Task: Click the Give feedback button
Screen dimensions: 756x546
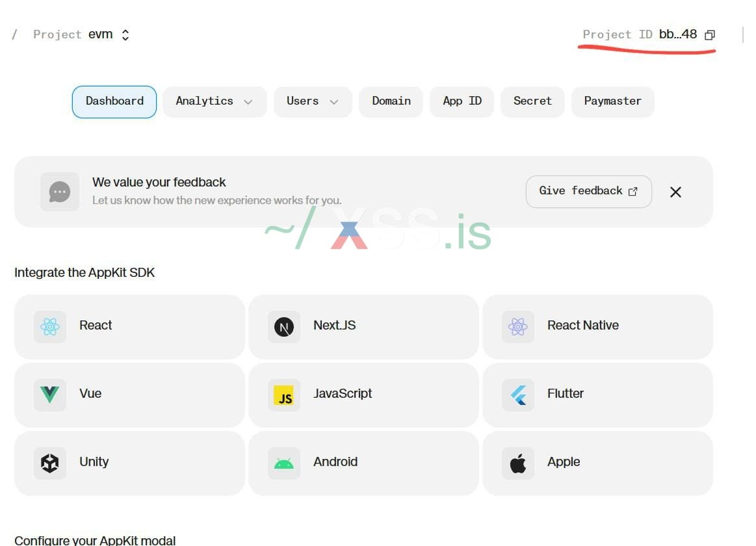Action: click(588, 191)
